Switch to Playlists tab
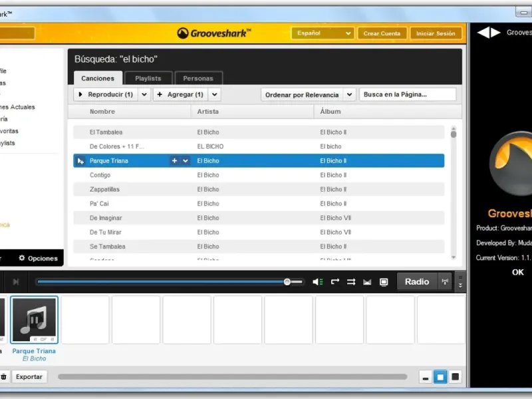Image resolution: width=532 pixels, height=399 pixels. (x=148, y=78)
